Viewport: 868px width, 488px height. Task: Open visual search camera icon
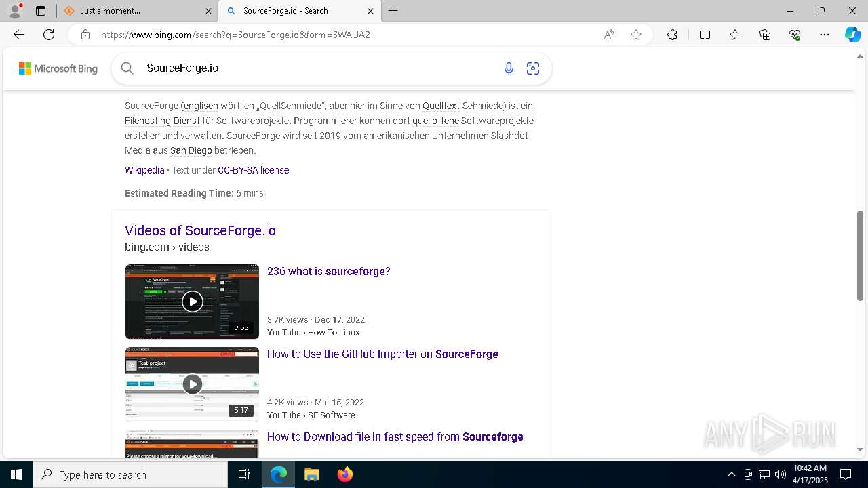[x=533, y=68]
